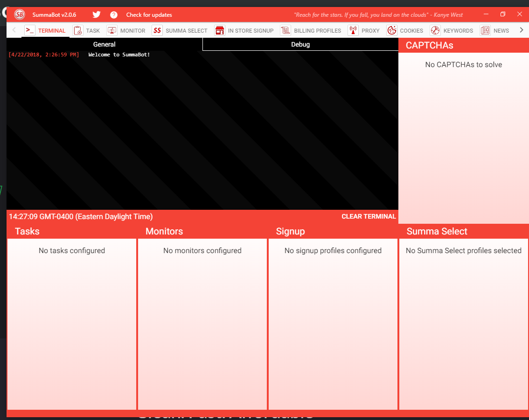Open the Twitter bird icon
Screen dimensions: 529x420
tap(97, 14)
